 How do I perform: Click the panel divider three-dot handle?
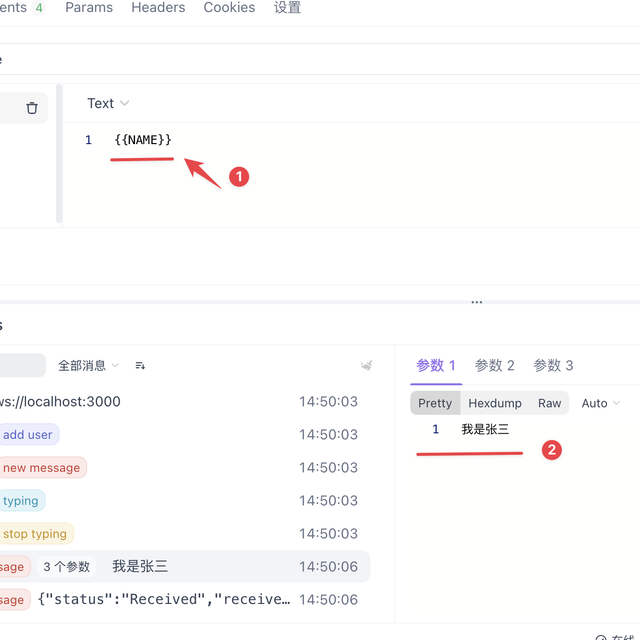pyautogui.click(x=477, y=302)
